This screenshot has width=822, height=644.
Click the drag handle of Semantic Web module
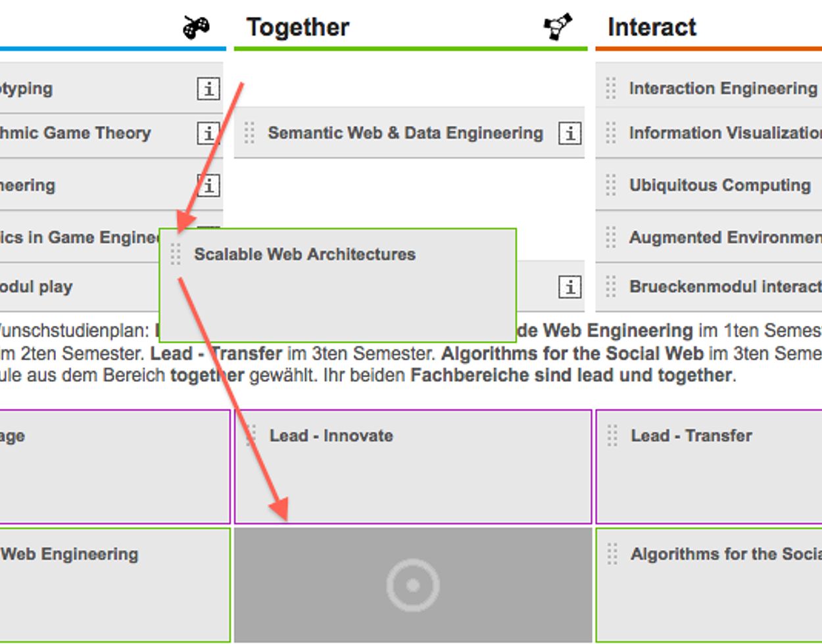[249, 133]
